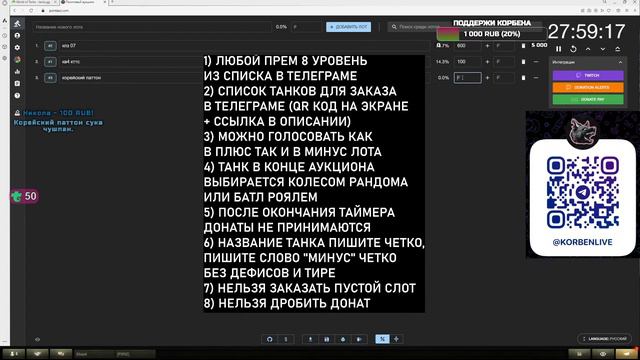Increase timer with up chevron
Viewport: 640px width, 360px height.
click(x=588, y=49)
